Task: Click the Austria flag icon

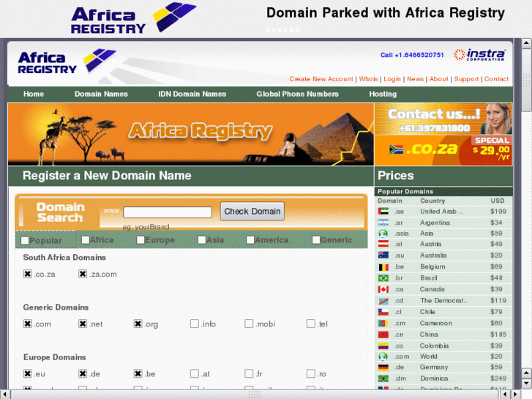Action: point(383,244)
